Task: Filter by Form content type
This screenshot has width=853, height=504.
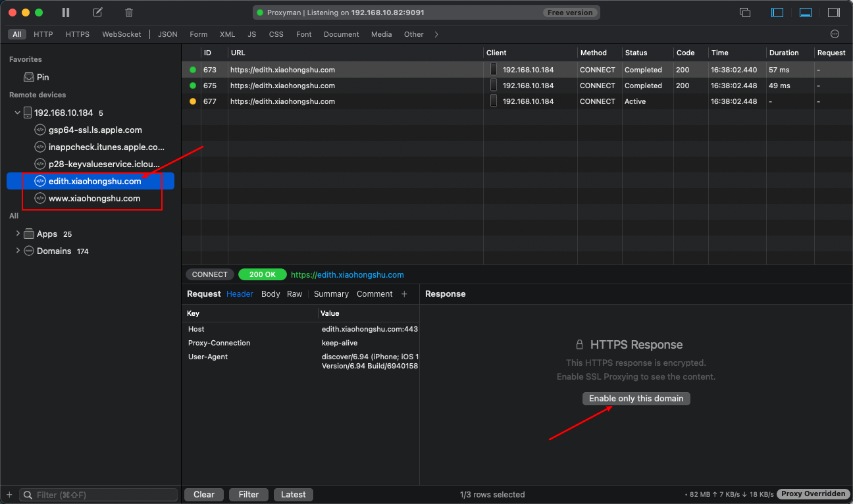Action: 198,34
